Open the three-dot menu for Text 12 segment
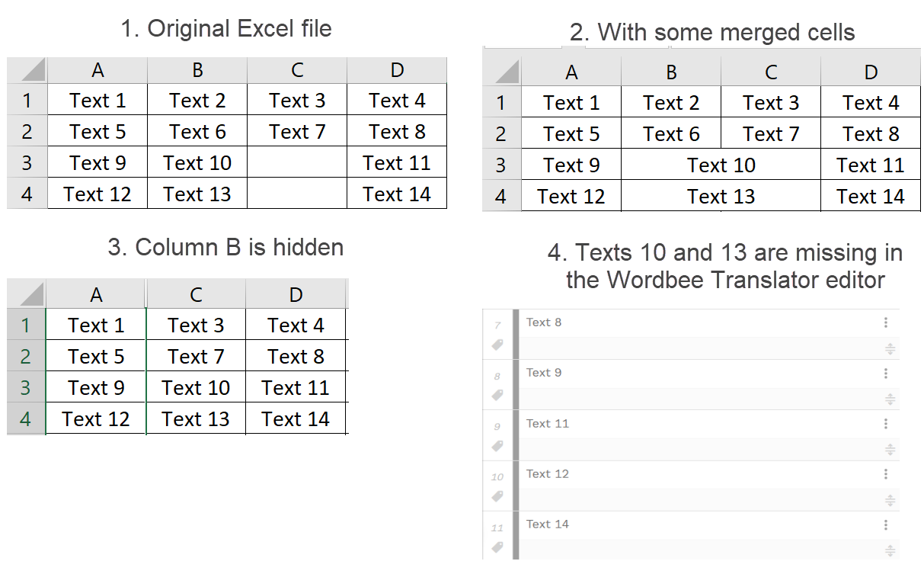The image size is (924, 574). point(886,473)
